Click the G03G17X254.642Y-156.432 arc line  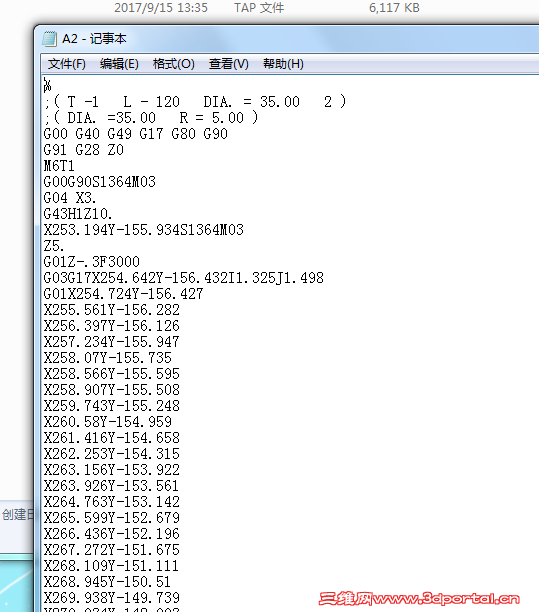183,278
